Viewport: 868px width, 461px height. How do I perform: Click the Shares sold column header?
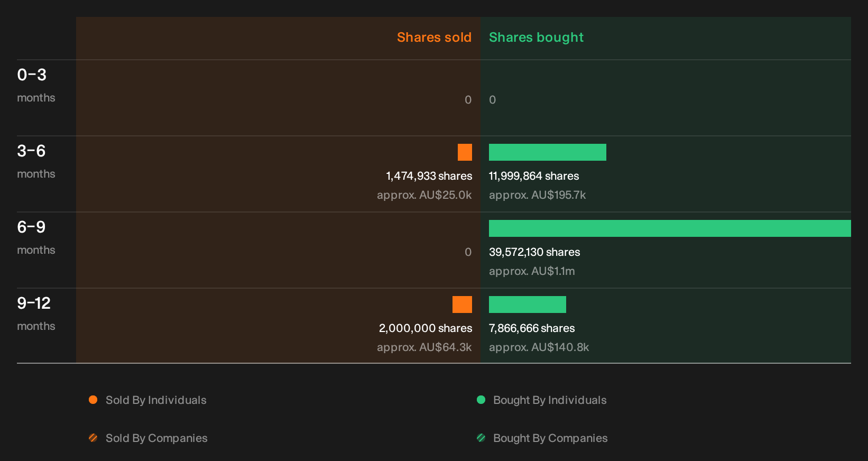(x=434, y=38)
